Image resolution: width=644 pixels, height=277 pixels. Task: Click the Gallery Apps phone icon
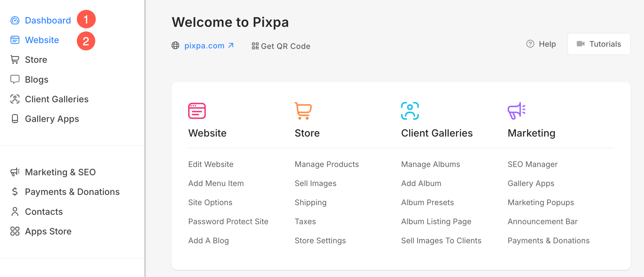[x=15, y=119]
